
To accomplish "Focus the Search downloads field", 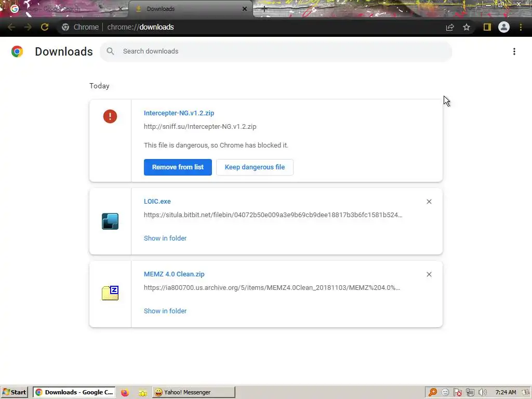I will click(x=275, y=51).
